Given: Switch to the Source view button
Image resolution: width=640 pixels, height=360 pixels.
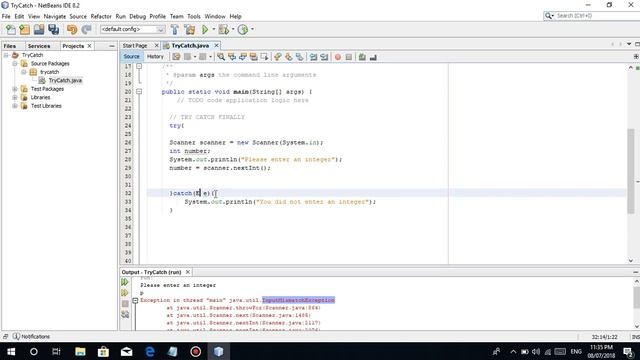Looking at the screenshot, I should (131, 57).
